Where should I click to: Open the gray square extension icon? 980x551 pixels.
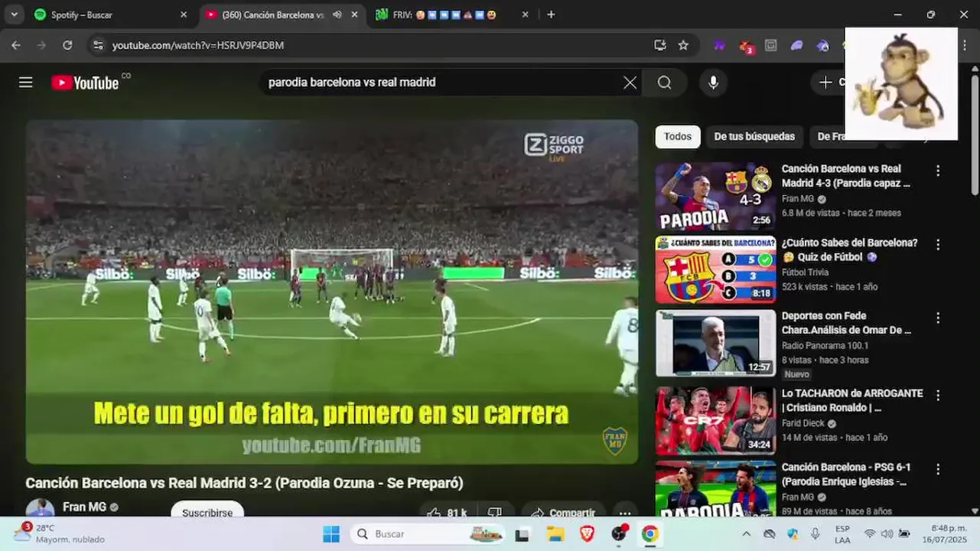[x=771, y=45]
